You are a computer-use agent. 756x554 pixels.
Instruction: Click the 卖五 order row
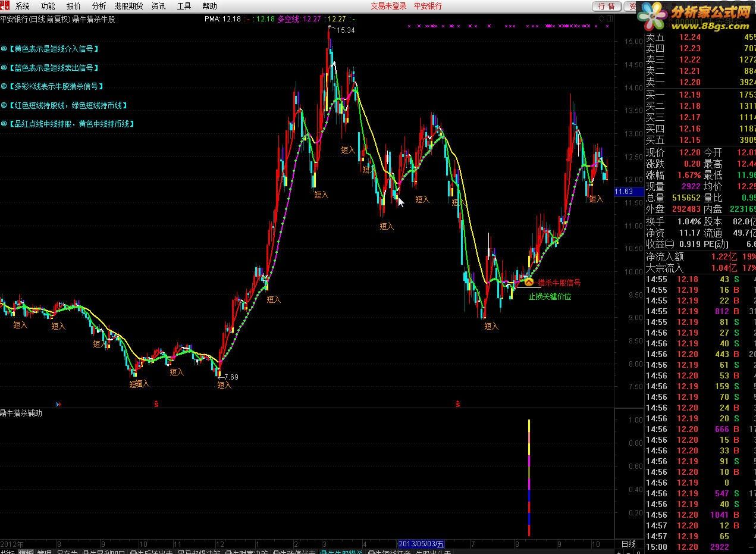tap(700, 37)
